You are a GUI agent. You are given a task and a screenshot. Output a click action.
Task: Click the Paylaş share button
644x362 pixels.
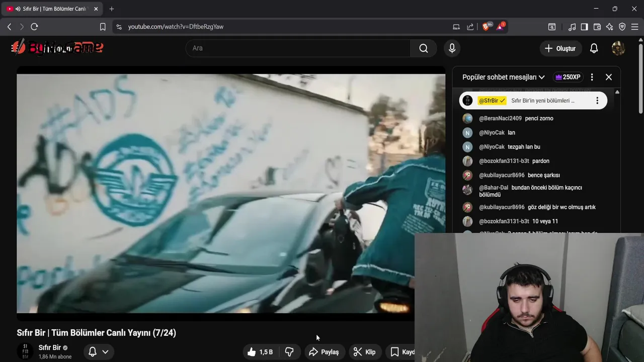[324, 352]
